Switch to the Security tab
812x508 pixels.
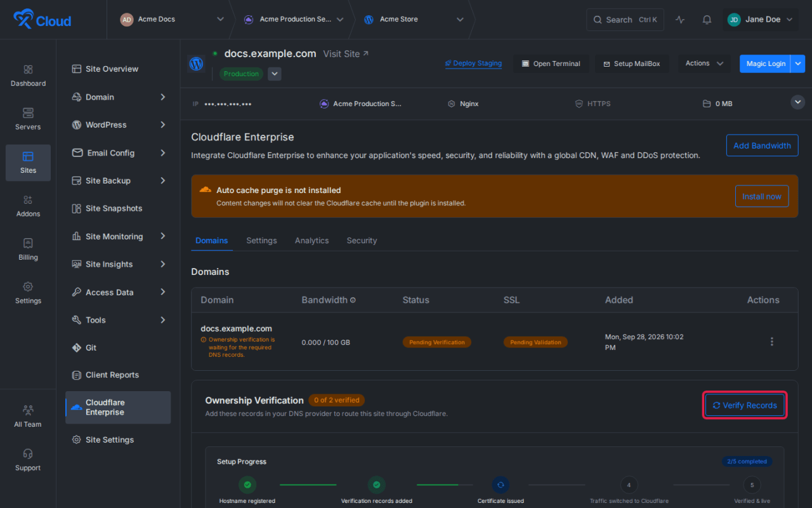coord(362,241)
